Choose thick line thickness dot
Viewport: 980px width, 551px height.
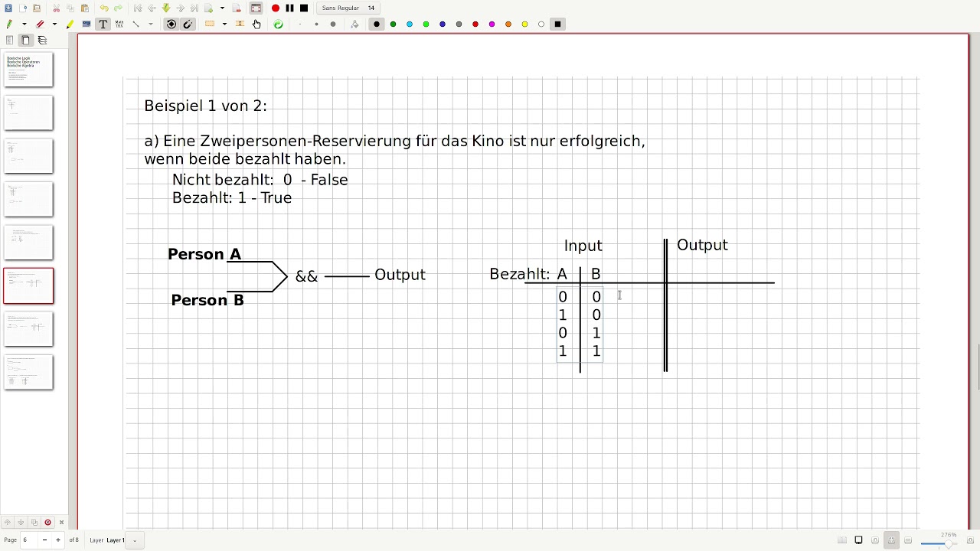coord(333,24)
